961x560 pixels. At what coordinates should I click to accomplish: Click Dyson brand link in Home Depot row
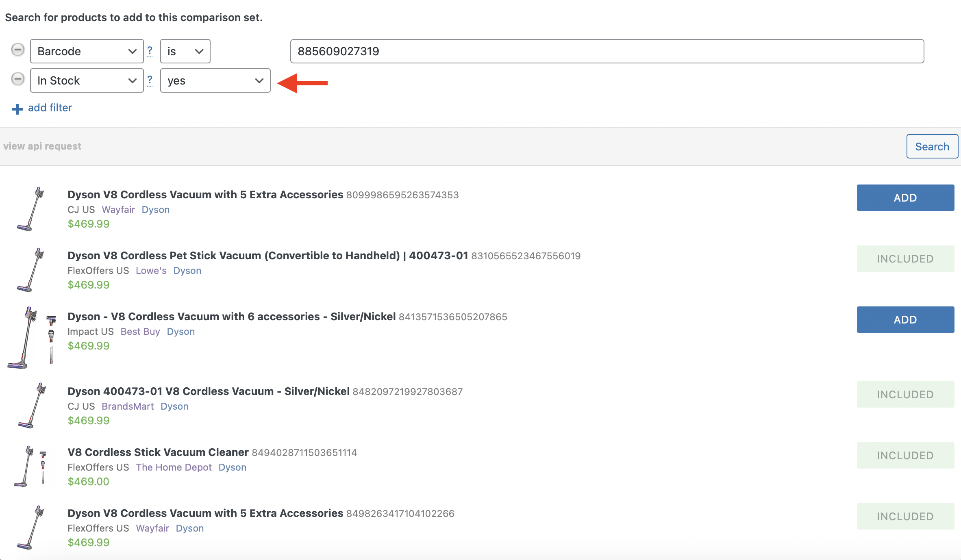point(233,467)
